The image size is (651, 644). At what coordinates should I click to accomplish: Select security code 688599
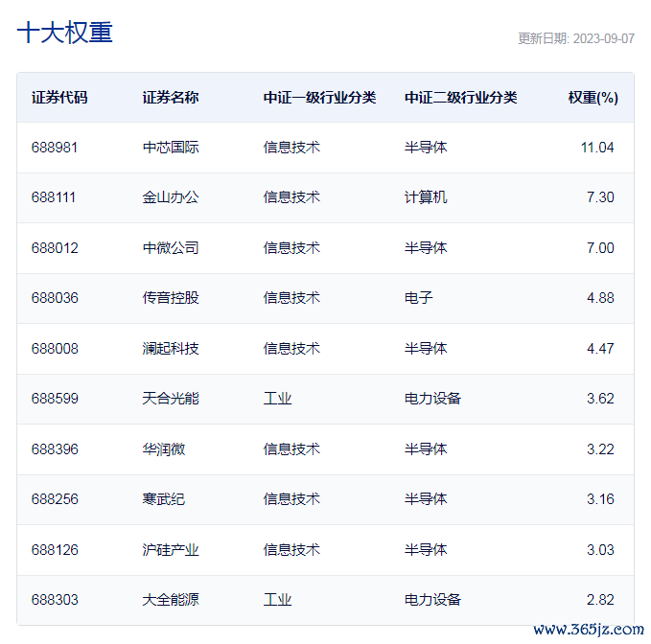click(55, 399)
